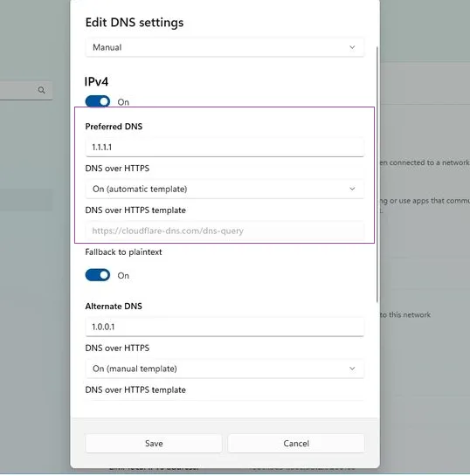Screen dimensions: 470x476
Task: Toggle the Fallback to plaintext switch
Action: point(98,275)
